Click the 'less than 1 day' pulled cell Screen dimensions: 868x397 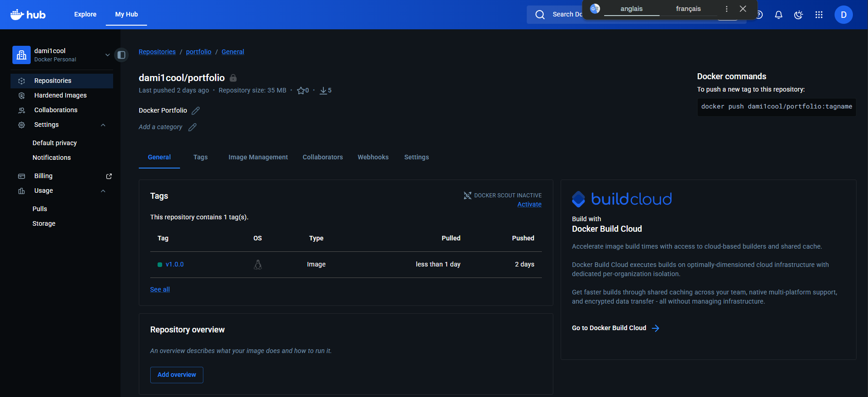[x=438, y=265]
